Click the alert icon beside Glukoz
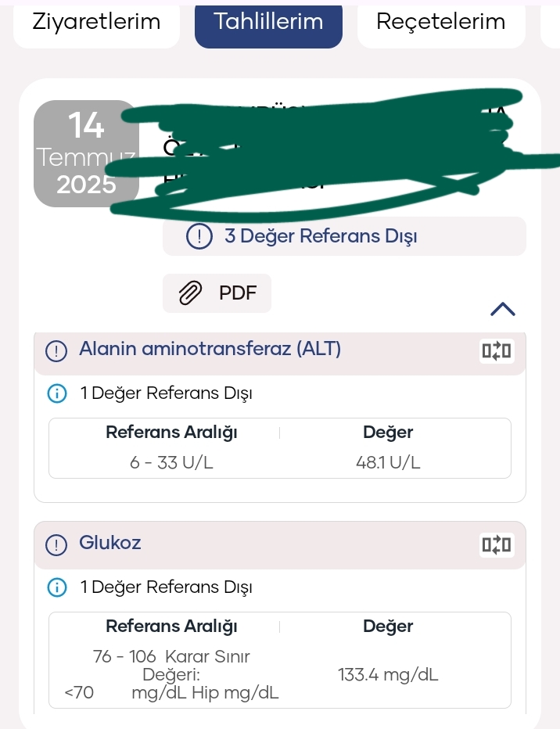Viewport: 560px width, 729px height. (x=56, y=545)
